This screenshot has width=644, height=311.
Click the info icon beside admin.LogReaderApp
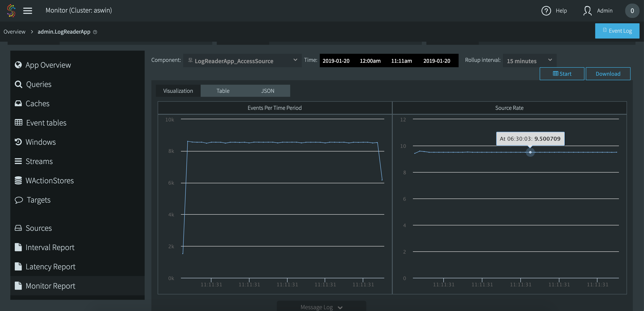95,32
